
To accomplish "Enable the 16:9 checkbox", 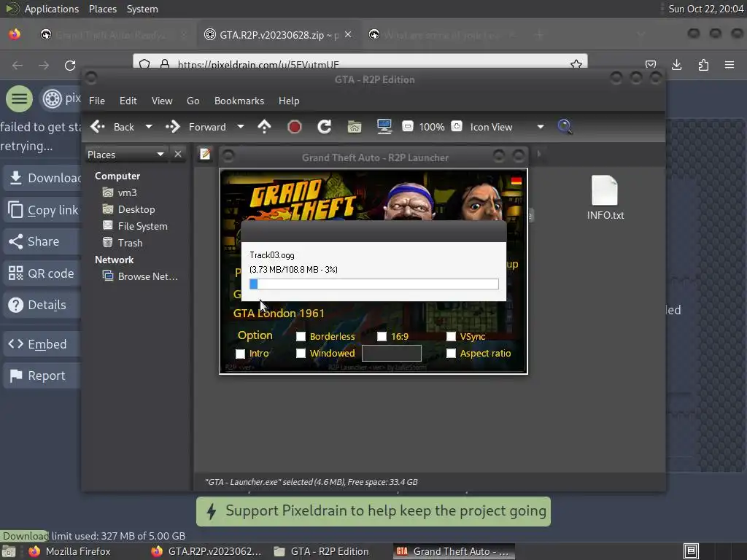I will point(382,337).
